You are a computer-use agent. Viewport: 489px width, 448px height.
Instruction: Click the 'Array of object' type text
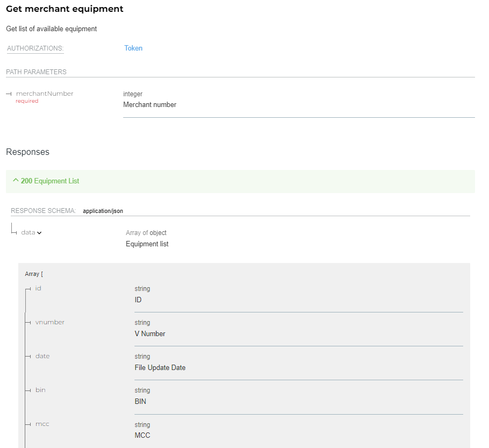pyautogui.click(x=146, y=232)
